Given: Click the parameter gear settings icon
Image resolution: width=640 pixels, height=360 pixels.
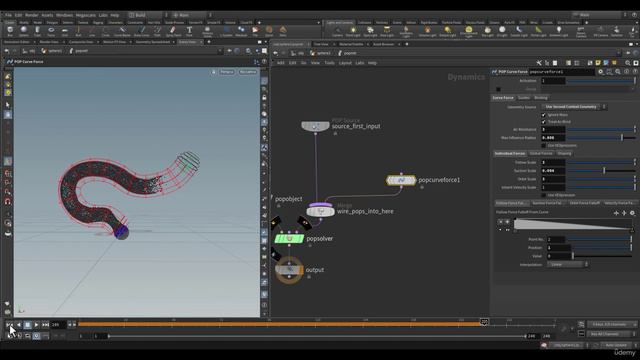Looking at the screenshot, I should (600, 72).
